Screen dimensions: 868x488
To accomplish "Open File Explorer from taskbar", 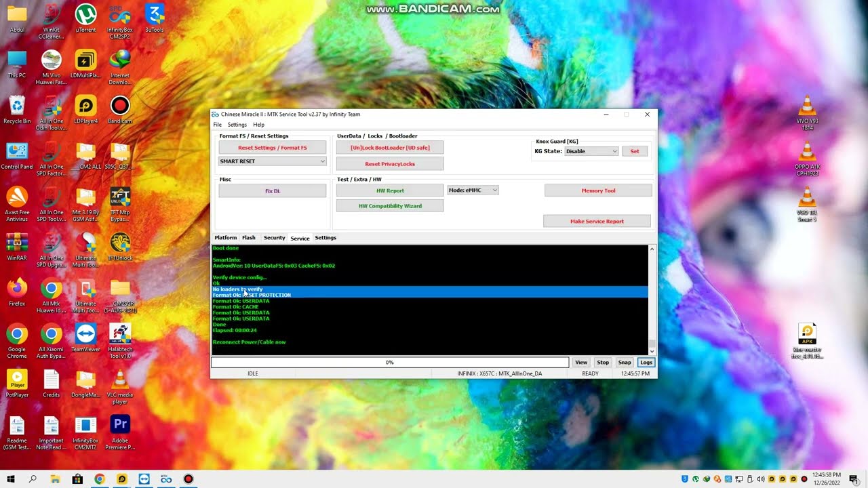I will 55,479.
